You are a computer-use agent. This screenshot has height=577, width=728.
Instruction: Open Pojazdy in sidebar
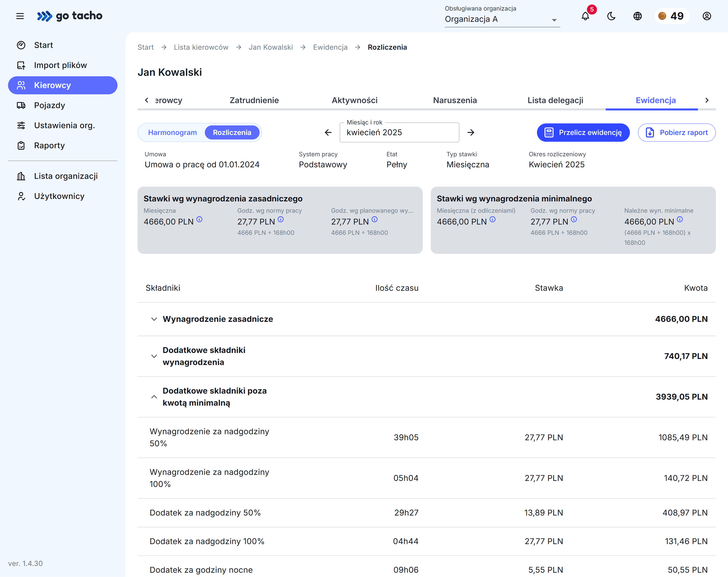click(x=63, y=105)
